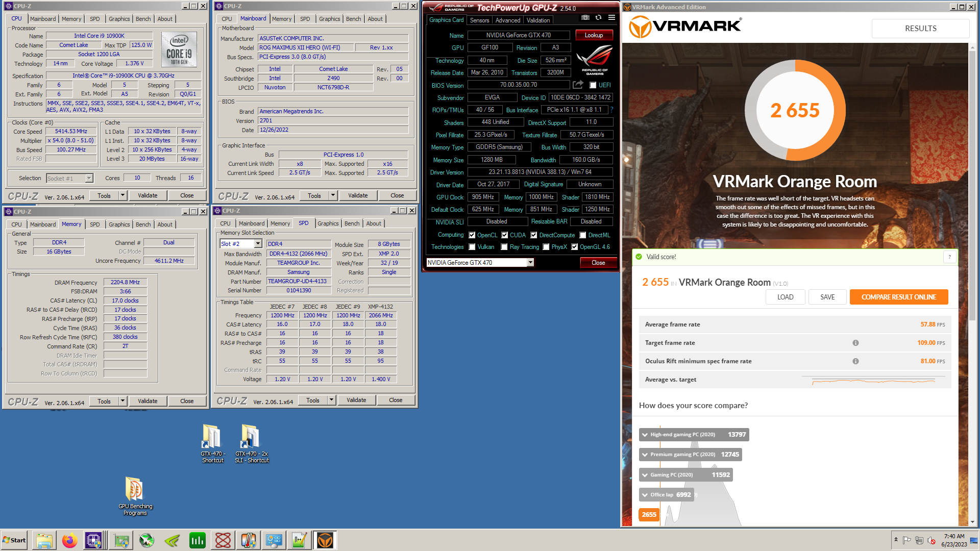
Task: Expand Office laptop comparison entry
Action: click(667, 495)
